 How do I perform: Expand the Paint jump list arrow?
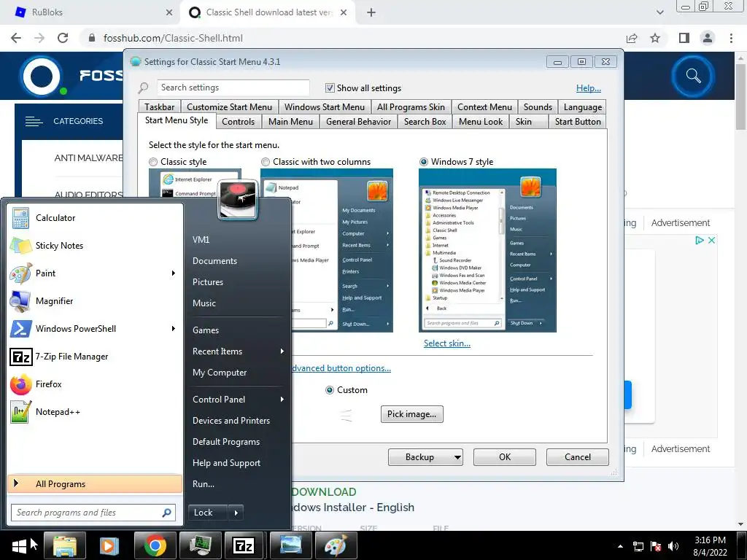[x=174, y=273]
